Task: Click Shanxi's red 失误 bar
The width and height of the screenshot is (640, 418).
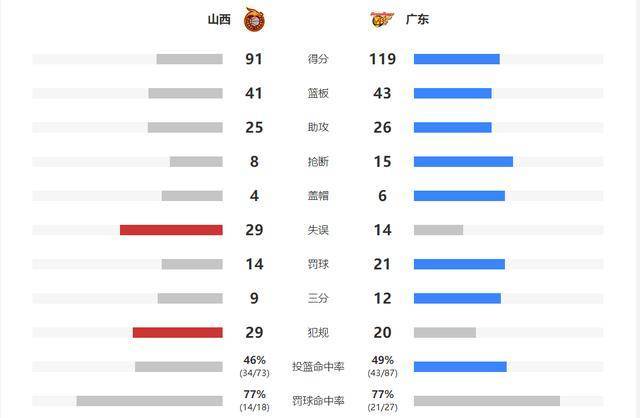Action: coord(171,230)
